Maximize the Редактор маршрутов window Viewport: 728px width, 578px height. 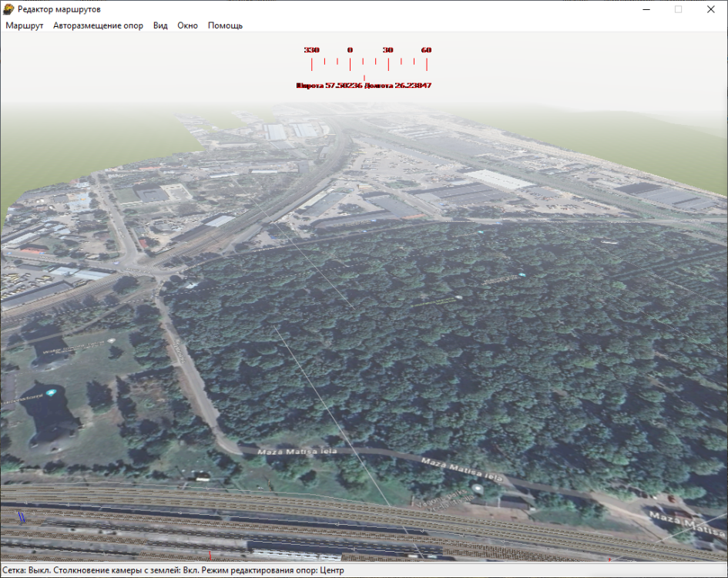click(x=678, y=9)
